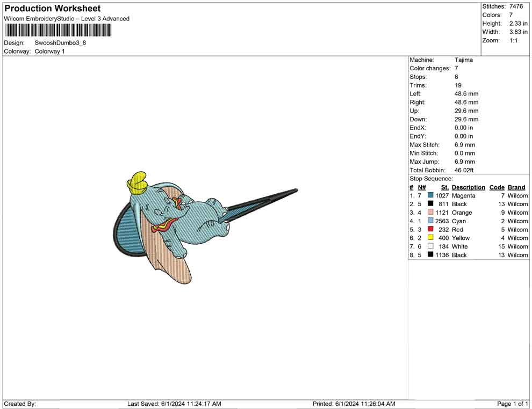Viewport: 532px width, 409px height.
Task: Click the Right label
Action: click(x=418, y=103)
